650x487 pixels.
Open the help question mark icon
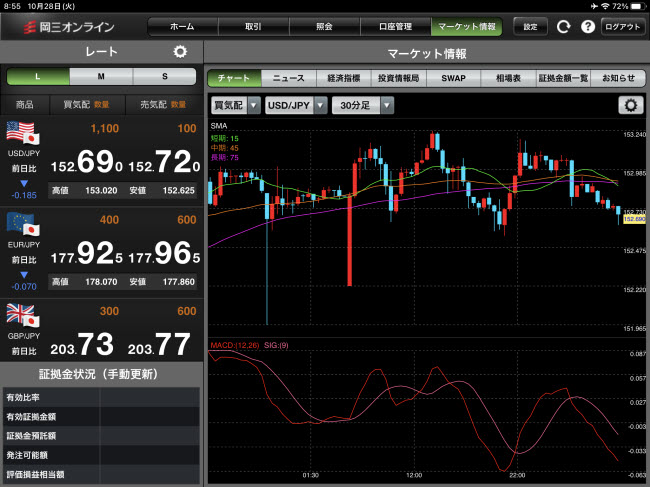tap(587, 27)
